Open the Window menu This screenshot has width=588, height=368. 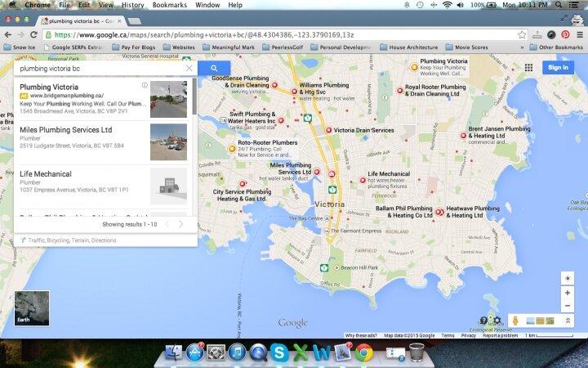pos(207,5)
